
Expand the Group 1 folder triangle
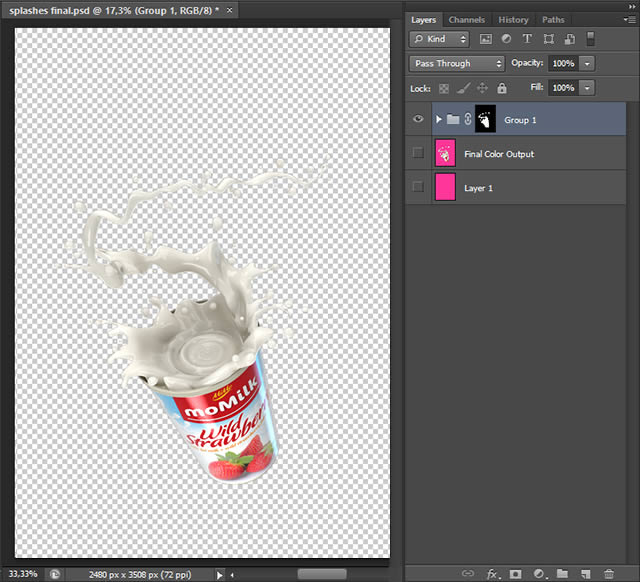click(438, 119)
